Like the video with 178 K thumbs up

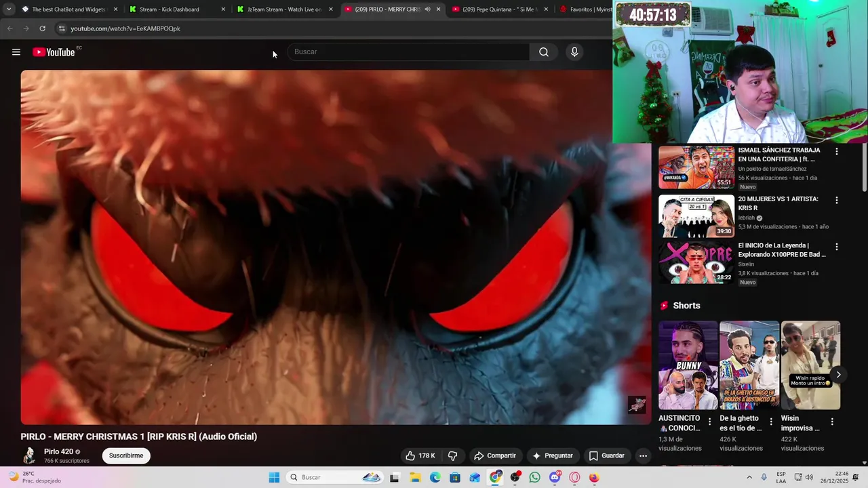(x=420, y=455)
